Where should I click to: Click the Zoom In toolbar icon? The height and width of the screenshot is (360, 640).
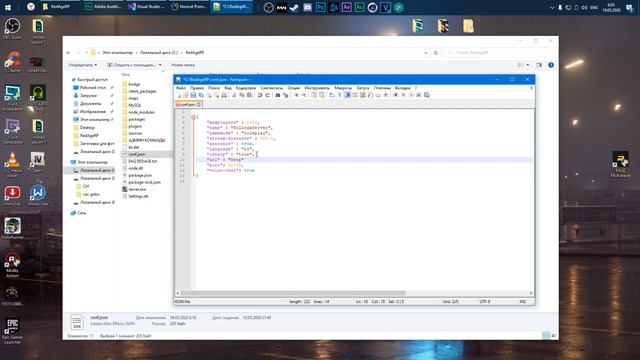(296, 95)
